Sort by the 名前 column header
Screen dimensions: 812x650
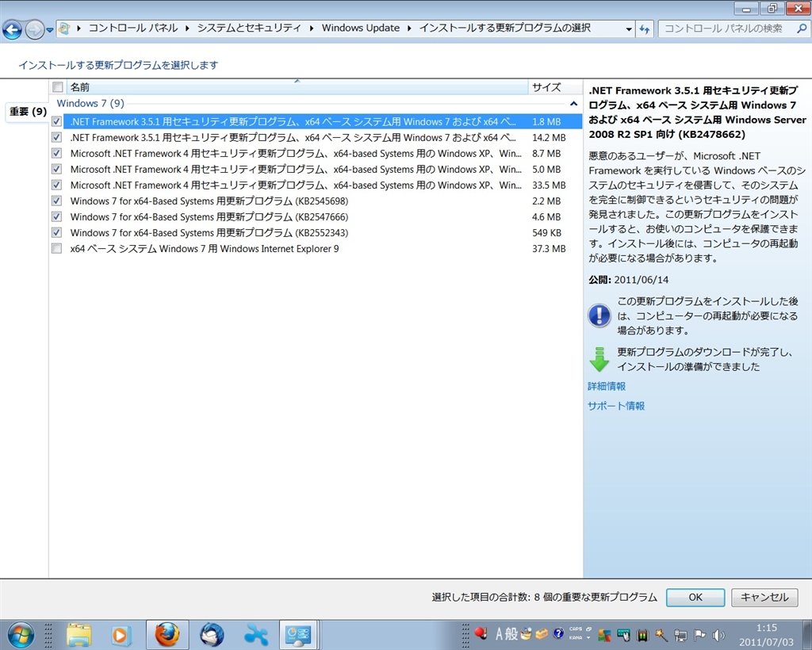(x=297, y=87)
